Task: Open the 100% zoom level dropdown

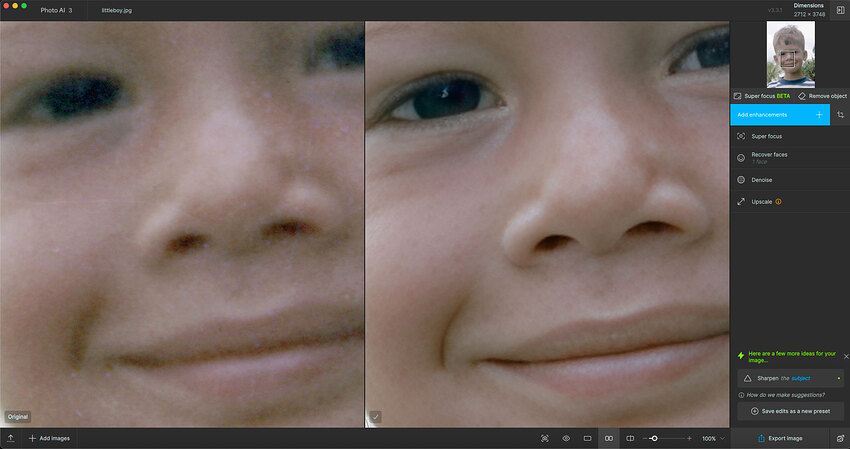Action: (x=713, y=438)
